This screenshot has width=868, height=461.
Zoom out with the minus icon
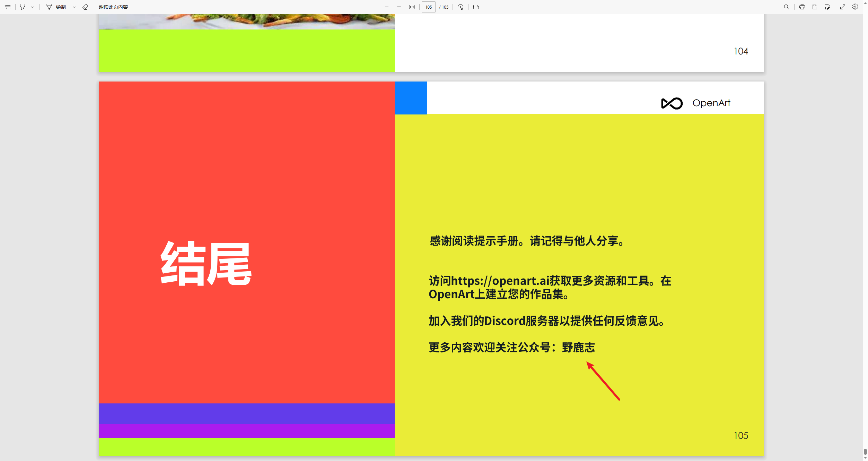pyautogui.click(x=387, y=7)
